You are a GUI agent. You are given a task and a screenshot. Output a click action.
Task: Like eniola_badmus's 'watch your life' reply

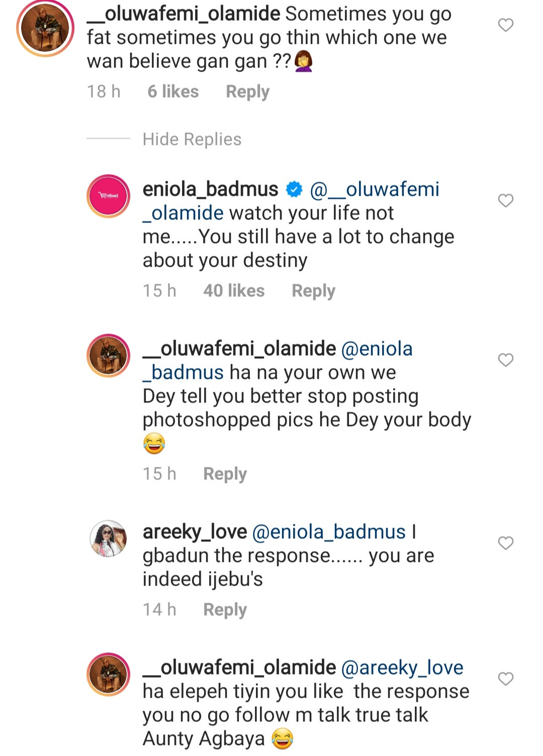coord(505,200)
